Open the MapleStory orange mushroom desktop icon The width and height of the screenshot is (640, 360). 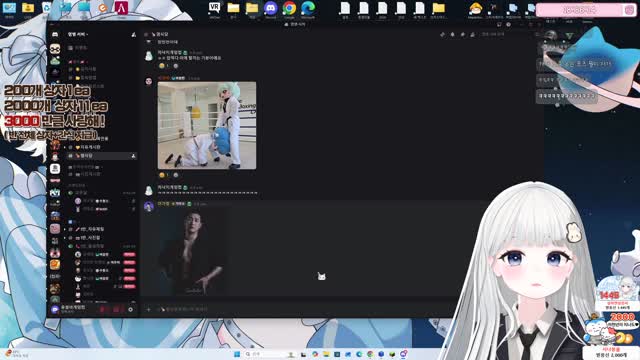(476, 9)
